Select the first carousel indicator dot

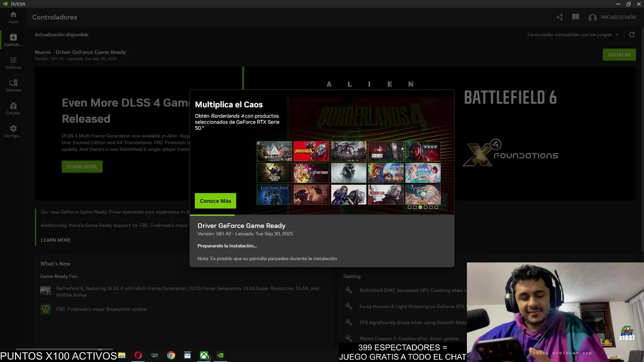410,207
